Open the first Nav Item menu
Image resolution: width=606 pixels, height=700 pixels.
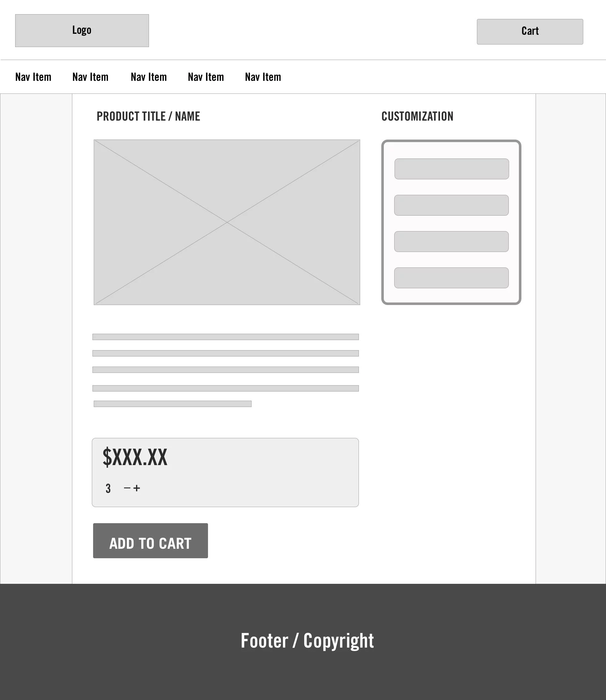[x=33, y=76]
